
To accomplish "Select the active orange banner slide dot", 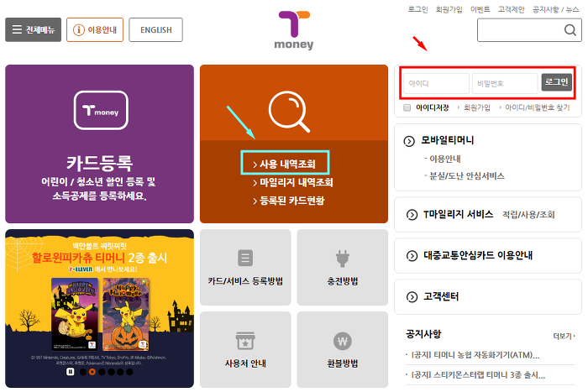I will [92, 372].
